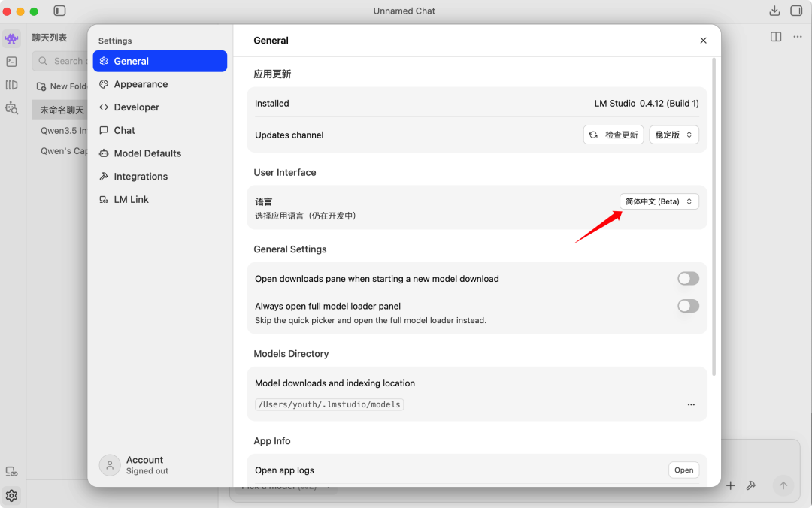The image size is (812, 508).
Task: Open the Model Defaults settings tab
Action: tap(160, 153)
